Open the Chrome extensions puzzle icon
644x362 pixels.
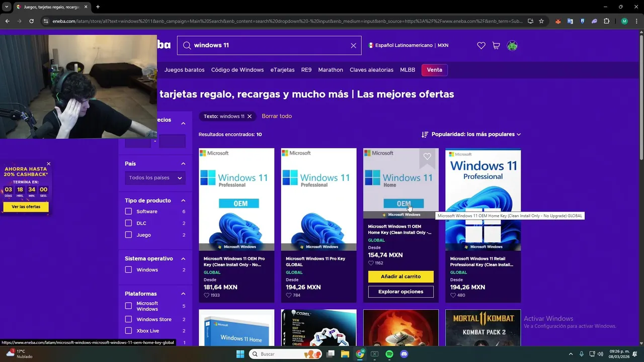coord(606,21)
